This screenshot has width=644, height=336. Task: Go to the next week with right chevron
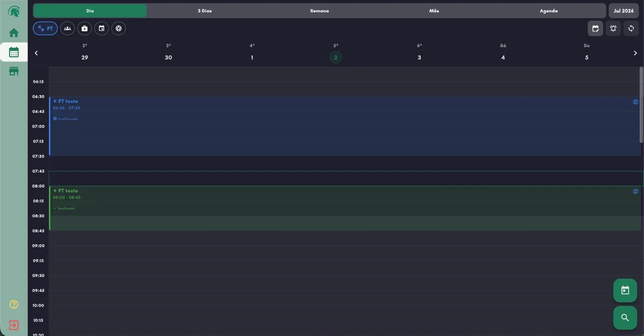(x=635, y=53)
